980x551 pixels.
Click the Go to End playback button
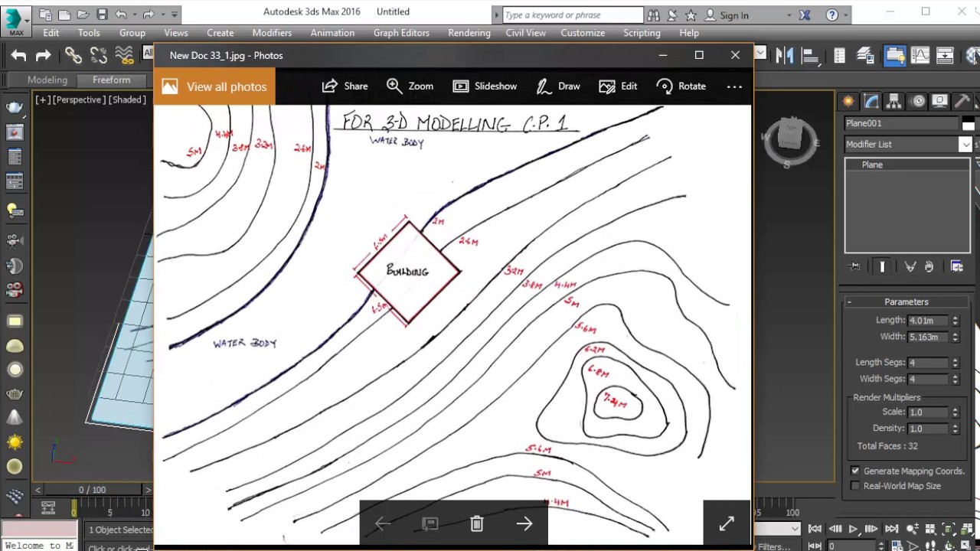(x=891, y=529)
